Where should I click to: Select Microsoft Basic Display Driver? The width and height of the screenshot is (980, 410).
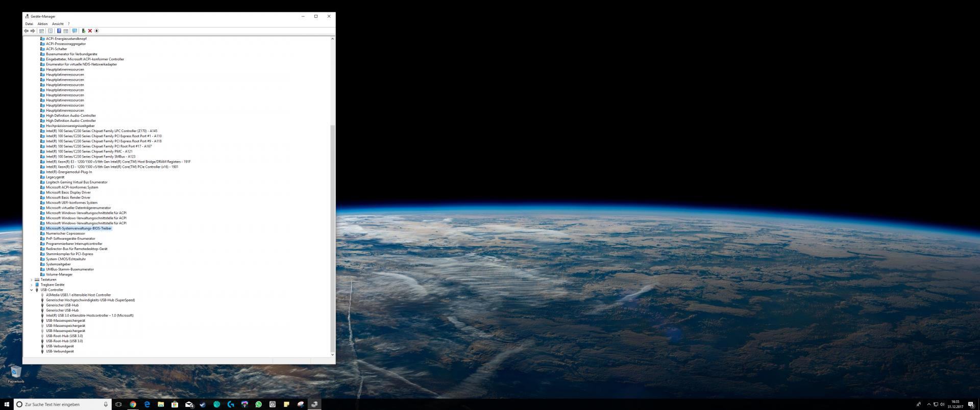[68, 192]
